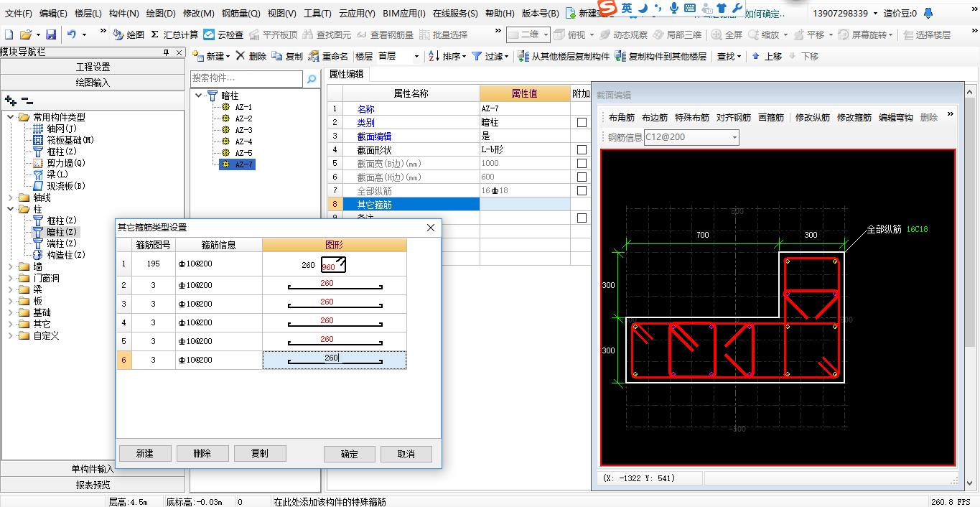Screen dimensions: 980x507
Task: Click 上移 move up arrow
Action: [767, 56]
